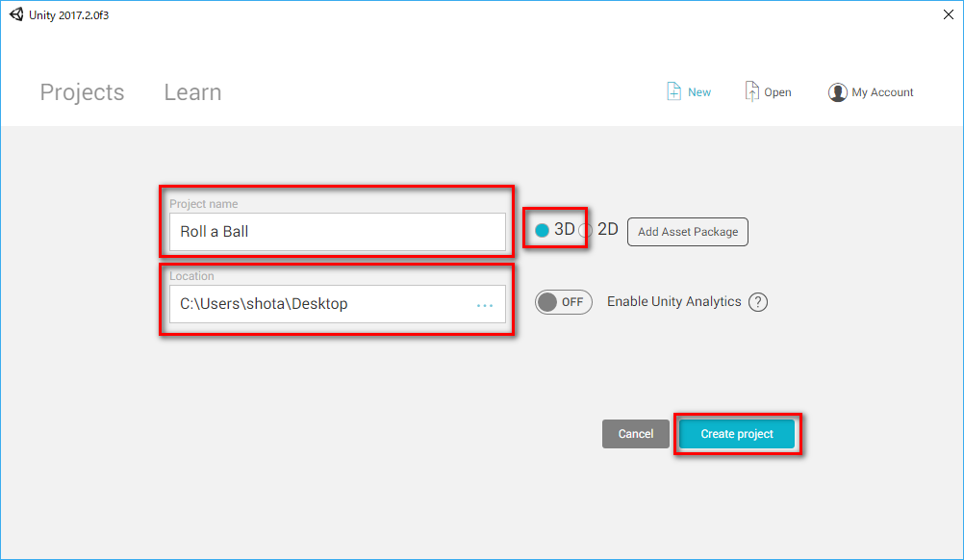964x560 pixels.
Task: Click the Add Asset Package button
Action: coord(687,232)
